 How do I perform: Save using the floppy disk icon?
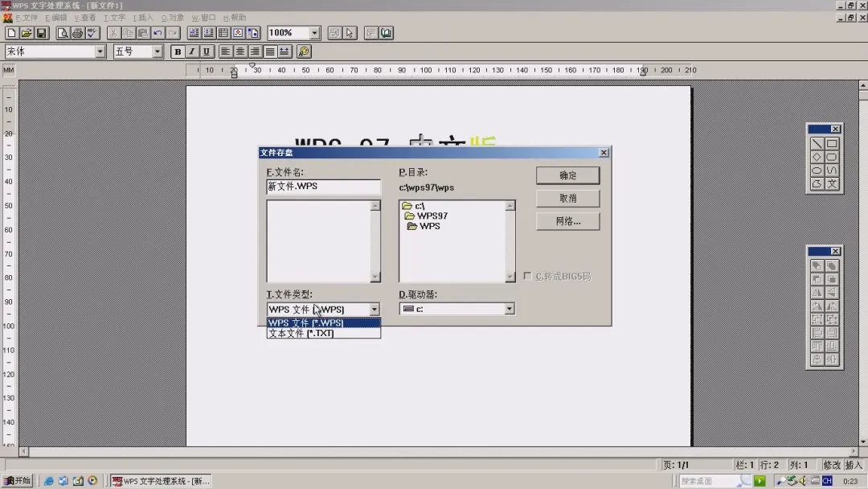pyautogui.click(x=41, y=33)
